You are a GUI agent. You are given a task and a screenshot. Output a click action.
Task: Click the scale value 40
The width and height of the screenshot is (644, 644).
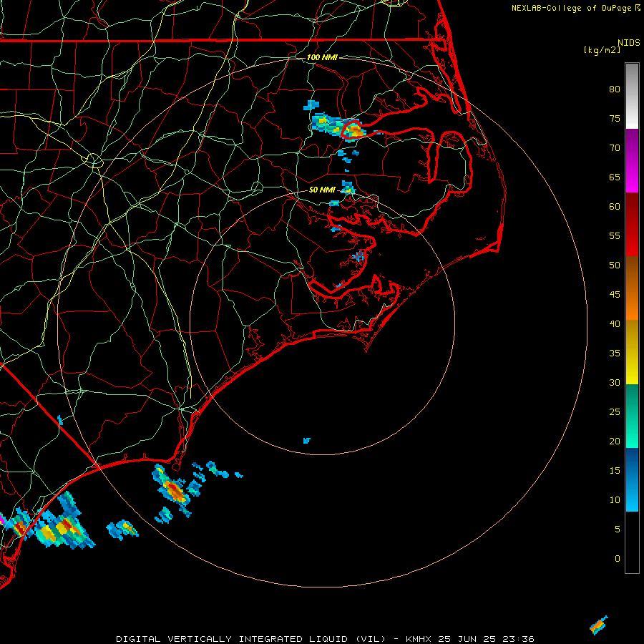pos(615,323)
